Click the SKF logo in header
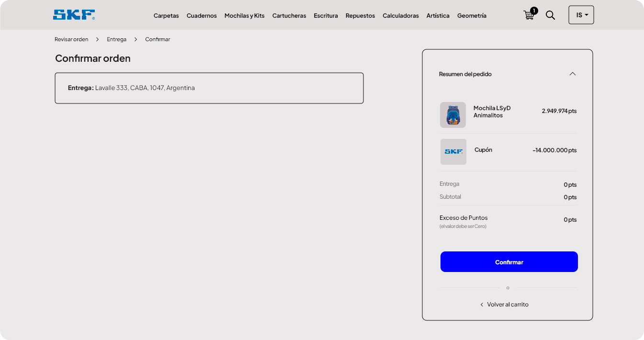Viewport: 644px width, 340px height. coord(74,15)
